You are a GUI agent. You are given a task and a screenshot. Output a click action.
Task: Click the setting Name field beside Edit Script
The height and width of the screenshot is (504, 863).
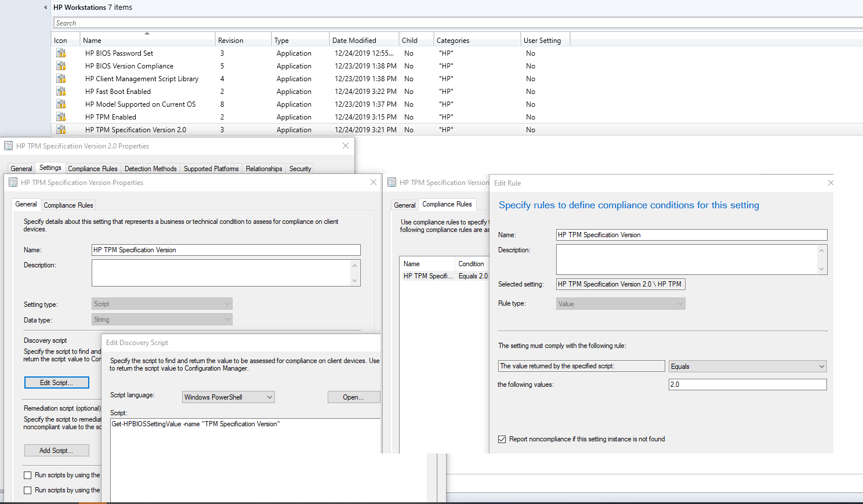(226, 250)
